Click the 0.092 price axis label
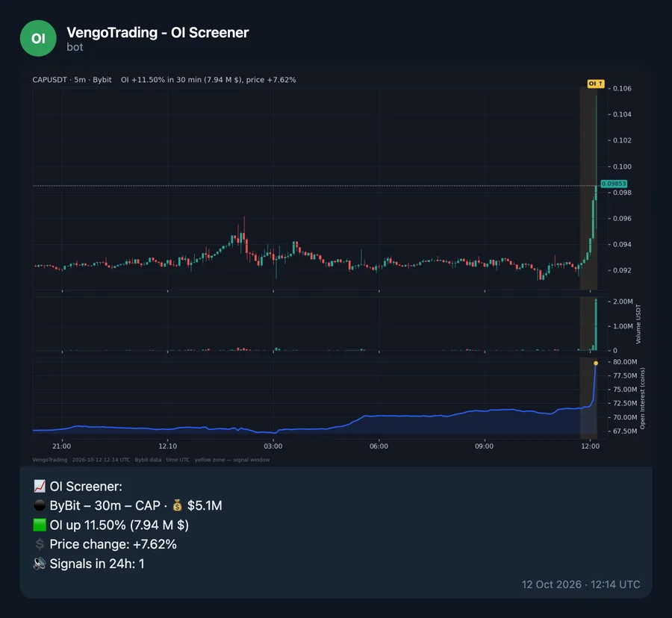 pyautogui.click(x=622, y=271)
